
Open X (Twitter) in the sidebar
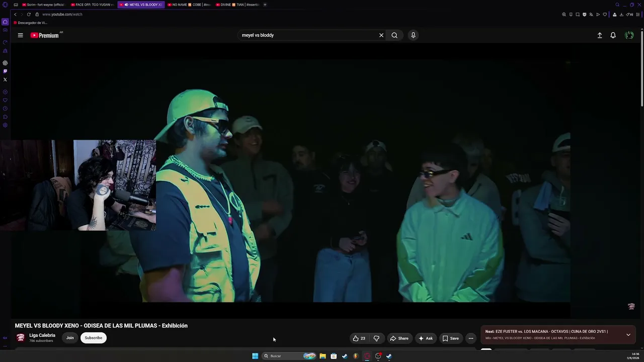coord(5,79)
